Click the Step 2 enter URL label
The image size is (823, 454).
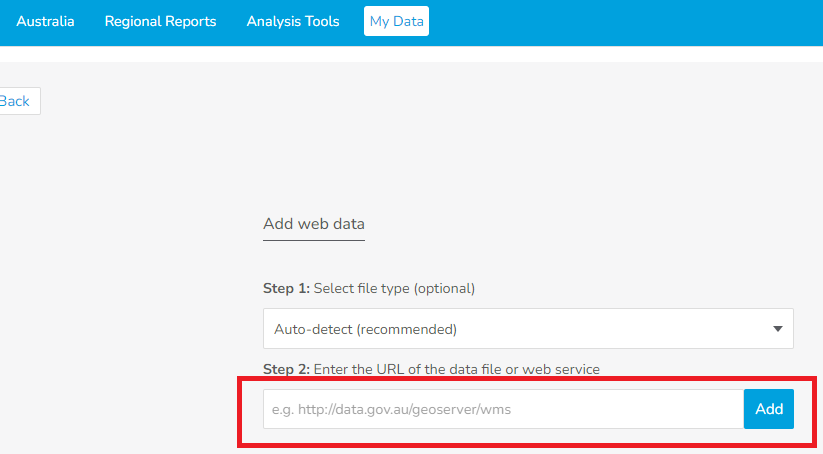click(456, 369)
